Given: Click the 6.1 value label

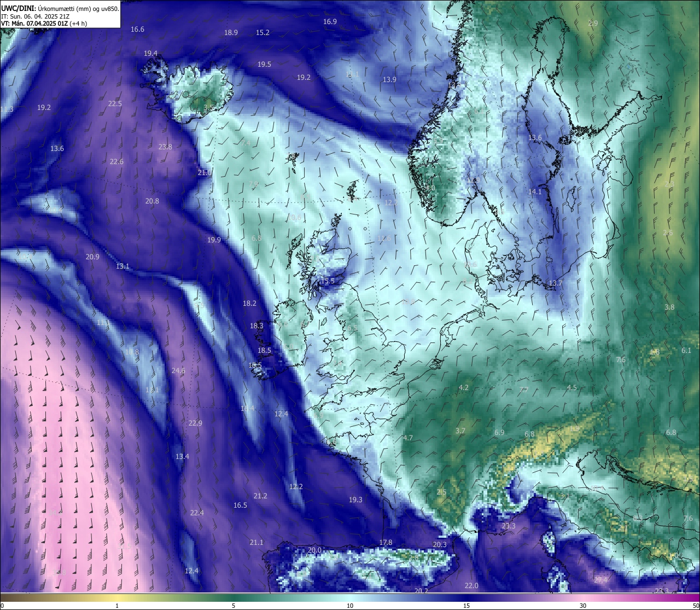Looking at the screenshot, I should pos(686,351).
